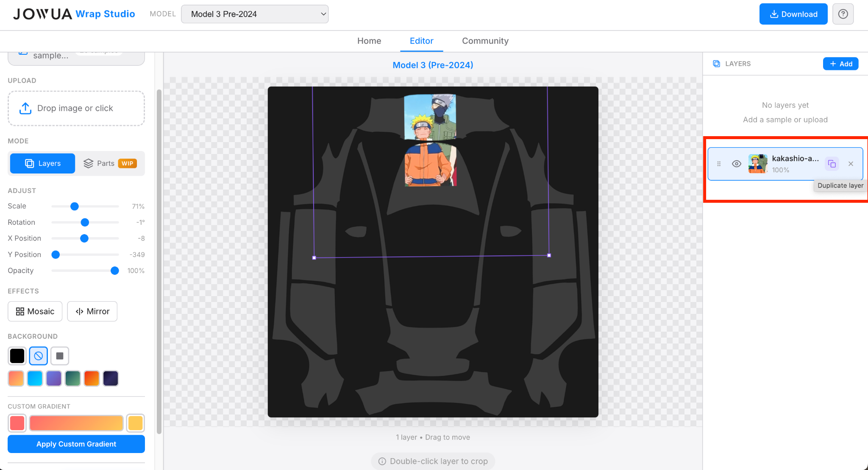Open the Model 3 Pre-2024 dropdown

tap(255, 14)
